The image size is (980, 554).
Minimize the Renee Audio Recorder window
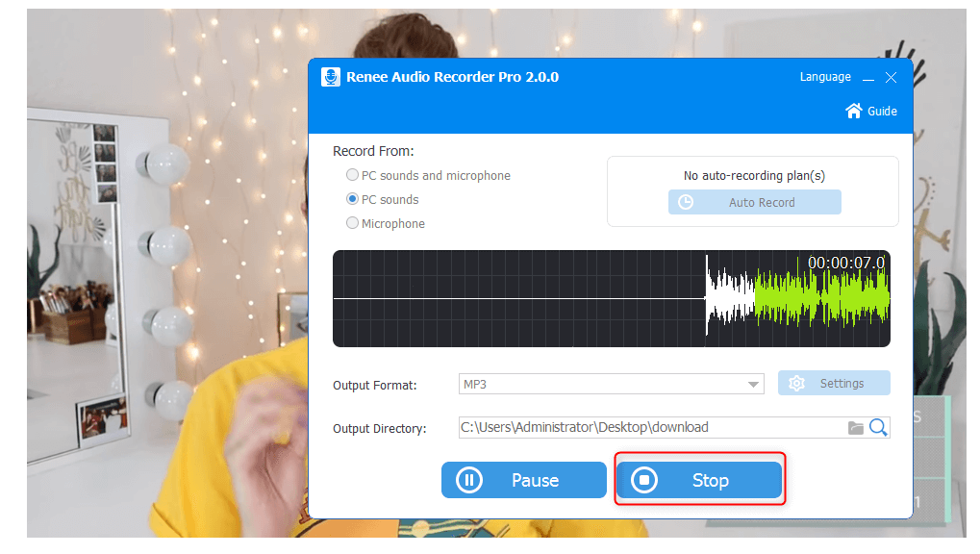click(868, 78)
